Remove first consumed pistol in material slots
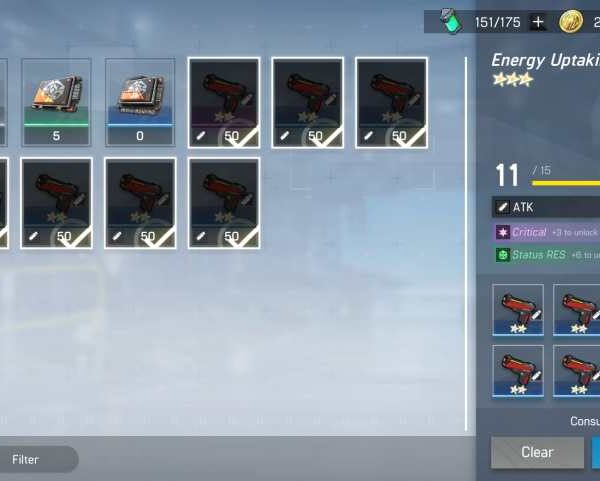This screenshot has width=600, height=481. pos(518,310)
